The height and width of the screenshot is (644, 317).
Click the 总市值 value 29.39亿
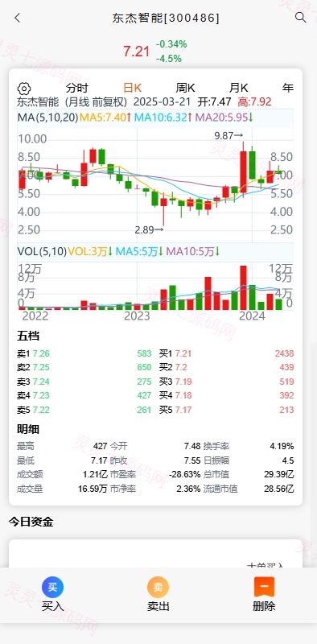[x=279, y=475]
